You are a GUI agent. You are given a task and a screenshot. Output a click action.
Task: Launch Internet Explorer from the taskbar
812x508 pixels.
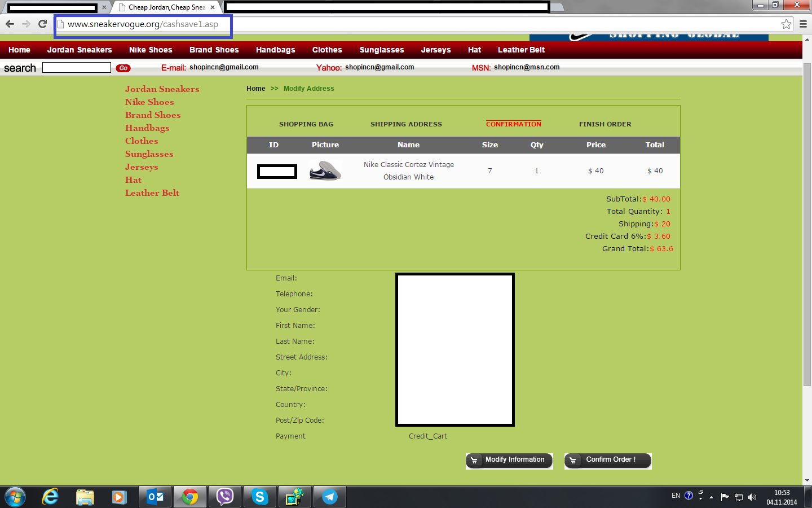click(x=50, y=497)
